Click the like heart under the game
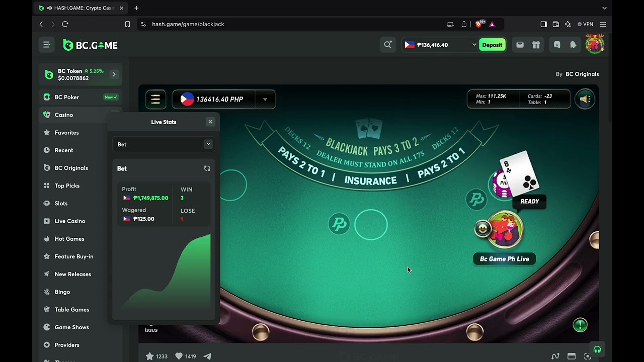This screenshot has height=362, width=644. [x=179, y=356]
